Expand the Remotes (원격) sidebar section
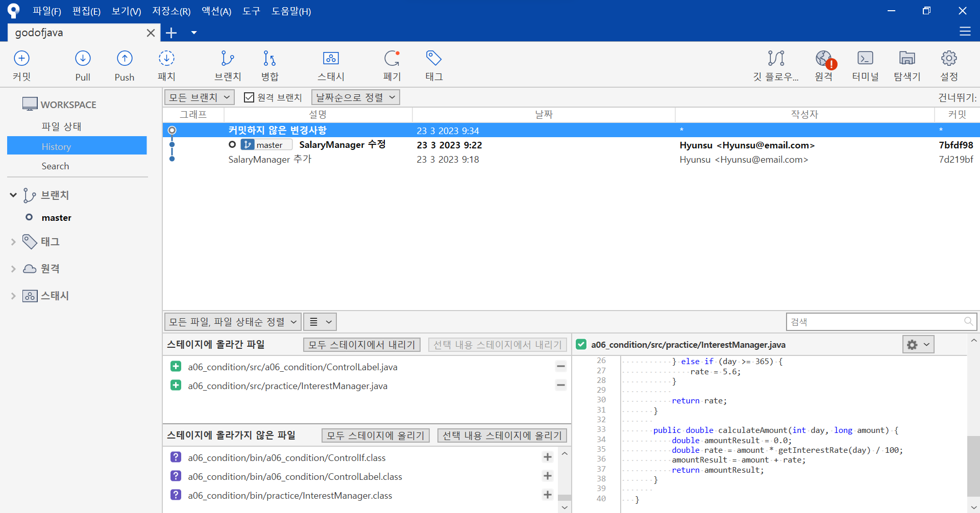The image size is (980, 513). [x=13, y=269]
